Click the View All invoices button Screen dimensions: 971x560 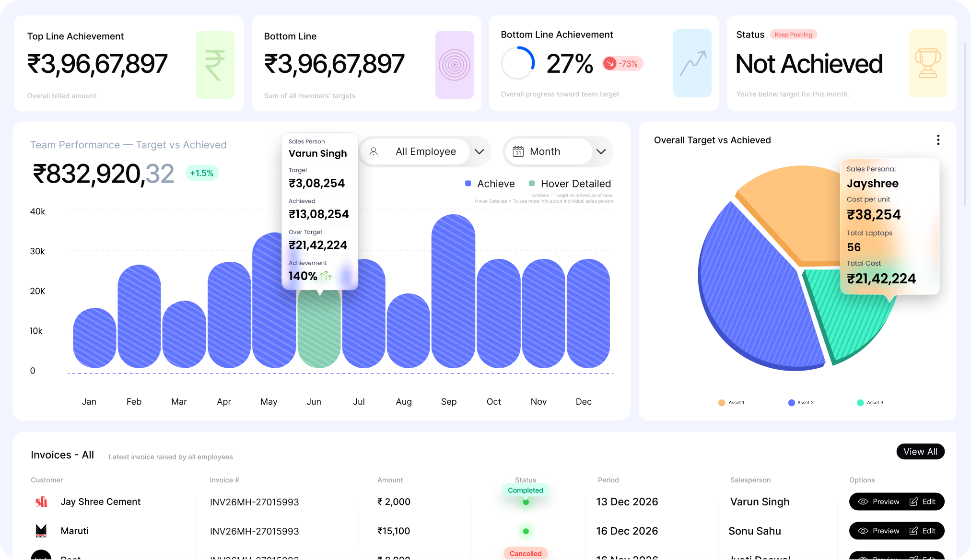[x=920, y=452]
